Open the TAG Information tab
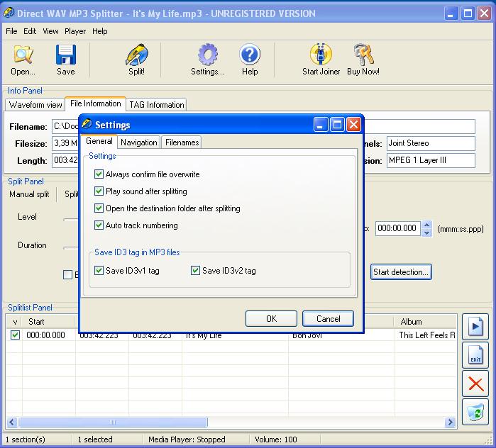Image resolution: width=496 pixels, height=448 pixels. click(157, 105)
